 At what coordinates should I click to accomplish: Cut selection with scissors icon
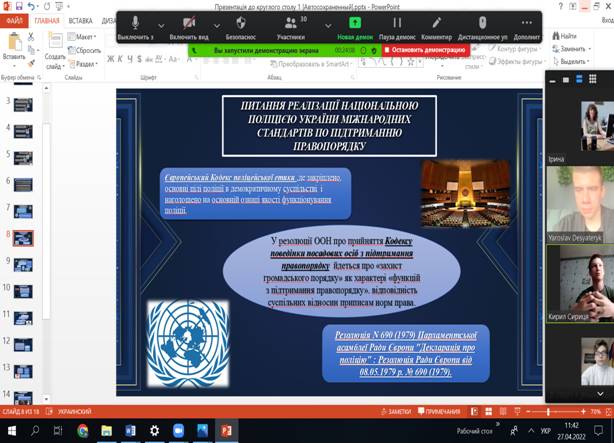tap(31, 37)
